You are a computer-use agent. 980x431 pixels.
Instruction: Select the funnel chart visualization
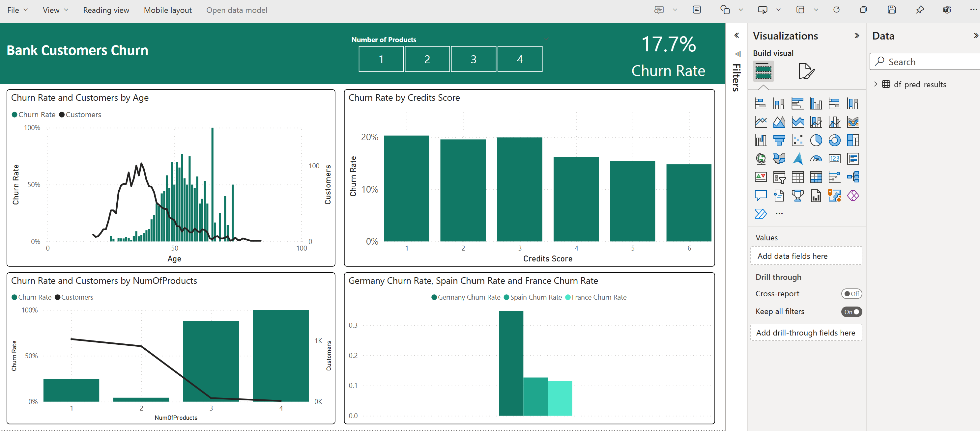(779, 140)
